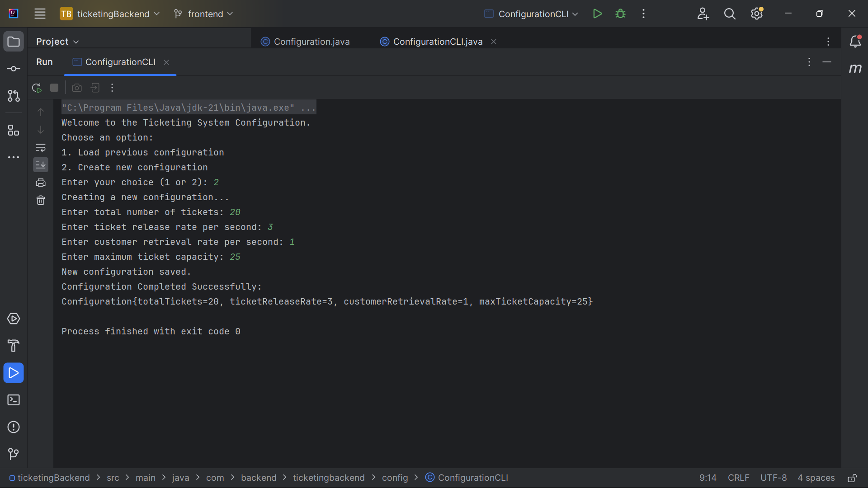Open the frontend branch dropdown
The height and width of the screenshot is (488, 868).
203,14
